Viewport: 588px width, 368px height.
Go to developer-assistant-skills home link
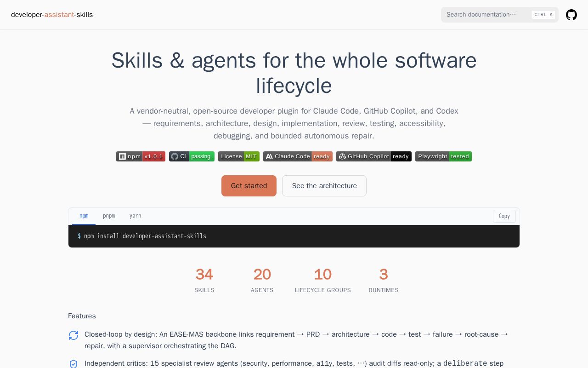pyautogui.click(x=52, y=15)
